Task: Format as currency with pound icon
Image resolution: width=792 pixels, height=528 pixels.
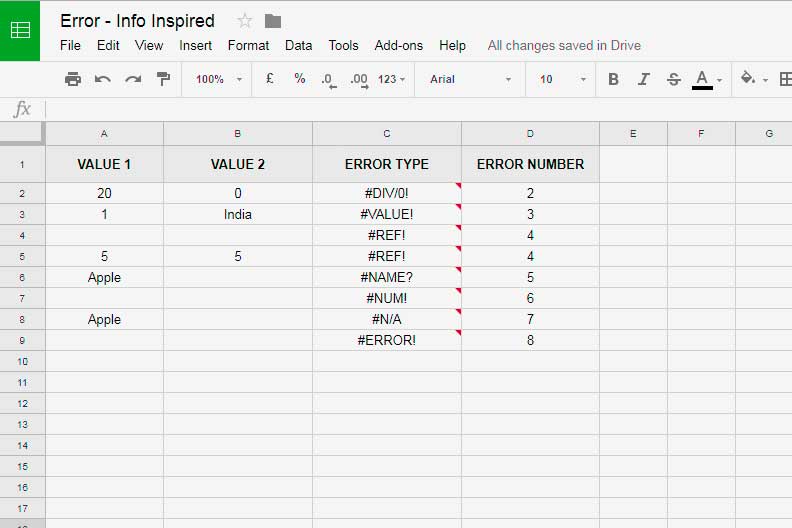Action: 270,79
